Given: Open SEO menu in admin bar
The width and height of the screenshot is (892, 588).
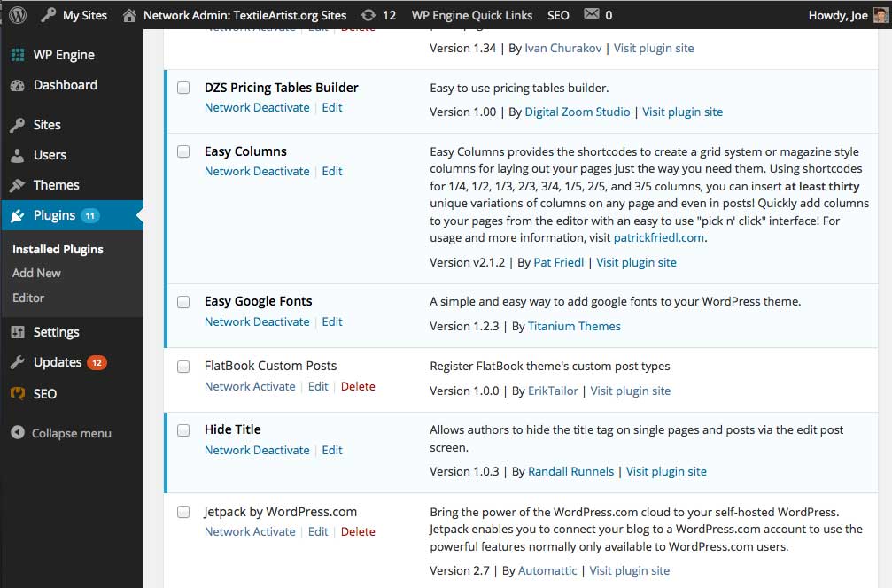Looking at the screenshot, I should (558, 15).
